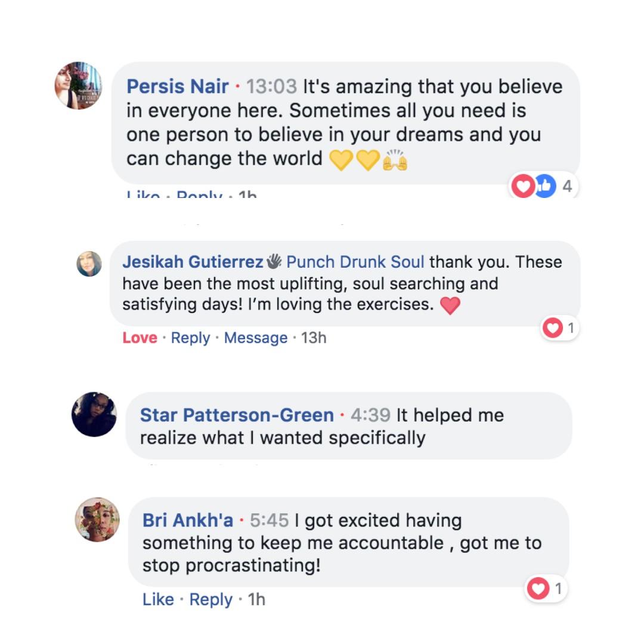This screenshot has width=644, height=644.
Task: Click the heart reaction on Bri Ankh'a's comment
Action: (x=538, y=588)
